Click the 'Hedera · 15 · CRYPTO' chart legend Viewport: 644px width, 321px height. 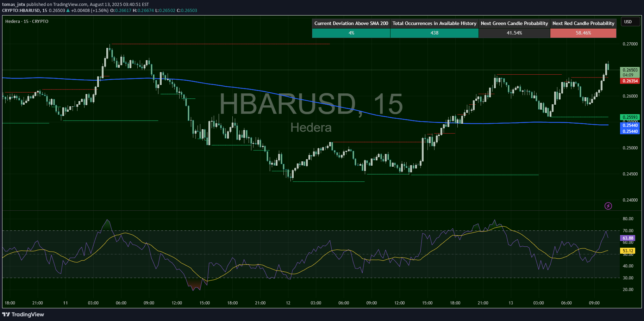coord(27,21)
